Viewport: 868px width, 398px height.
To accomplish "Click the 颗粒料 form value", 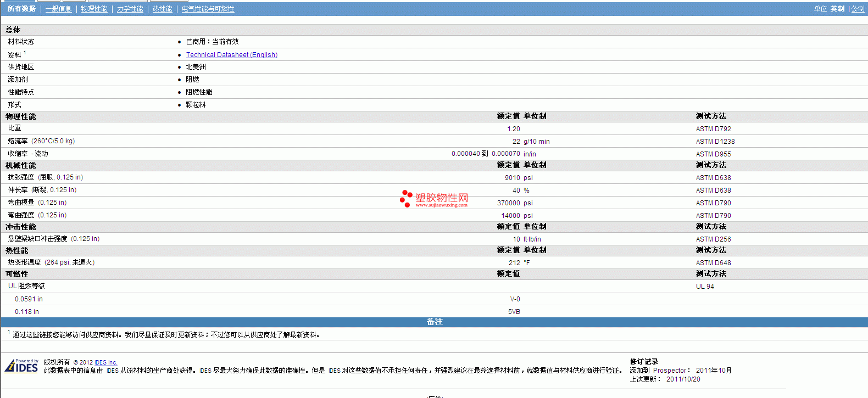I will click(x=196, y=105).
